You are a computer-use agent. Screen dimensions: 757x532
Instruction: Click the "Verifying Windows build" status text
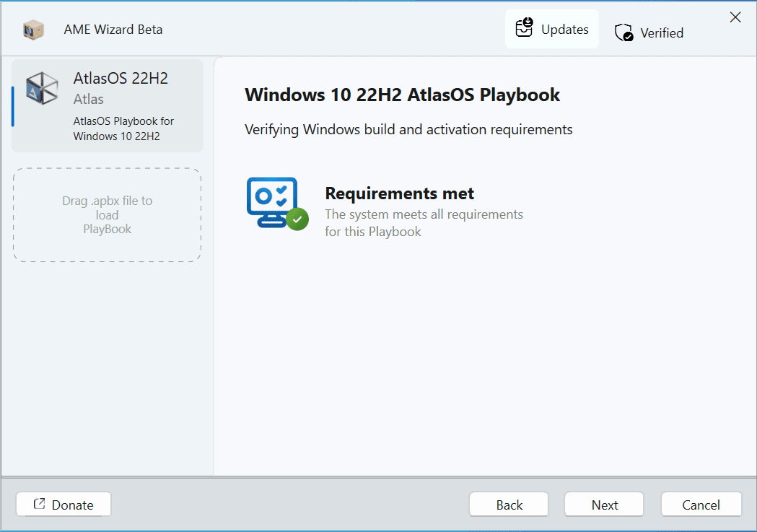[408, 130]
